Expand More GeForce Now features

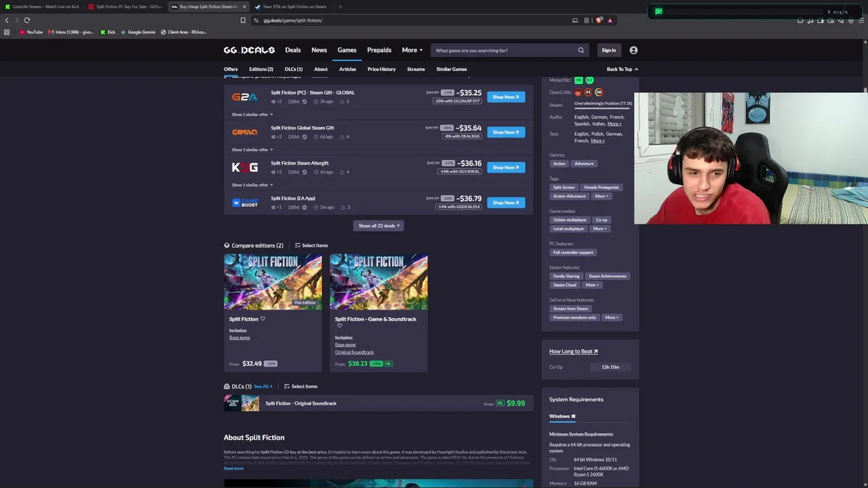point(612,318)
